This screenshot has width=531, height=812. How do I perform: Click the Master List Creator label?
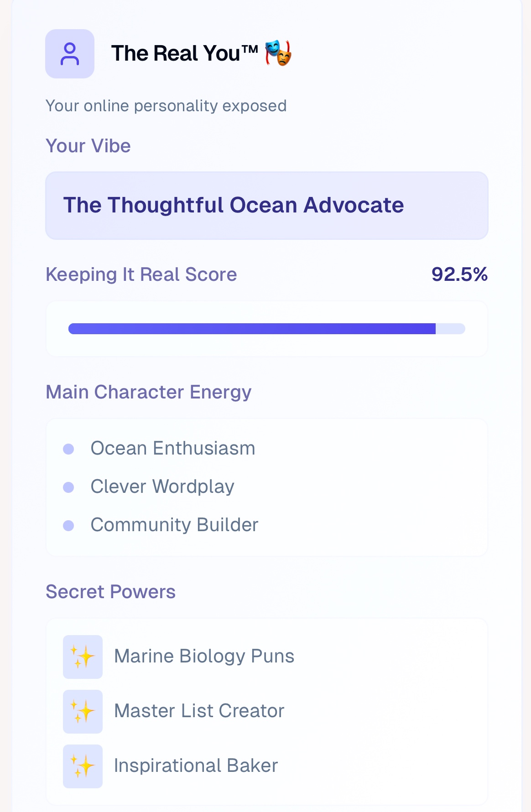(x=199, y=711)
